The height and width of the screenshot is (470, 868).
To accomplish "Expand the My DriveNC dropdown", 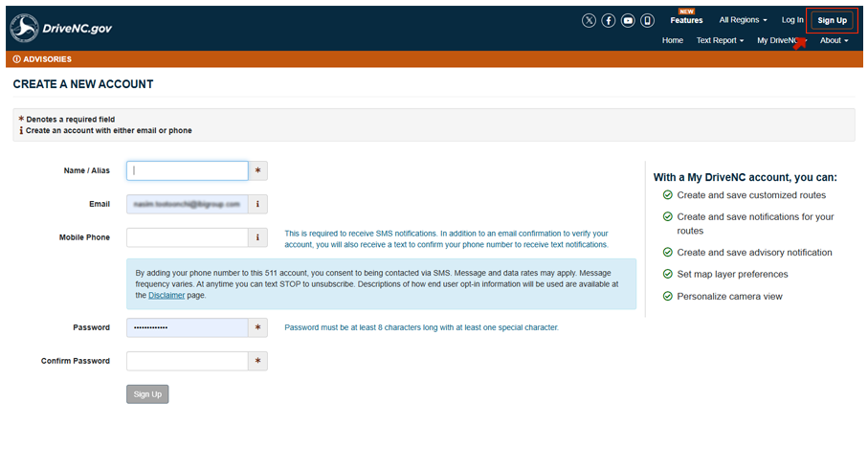I will 782,40.
